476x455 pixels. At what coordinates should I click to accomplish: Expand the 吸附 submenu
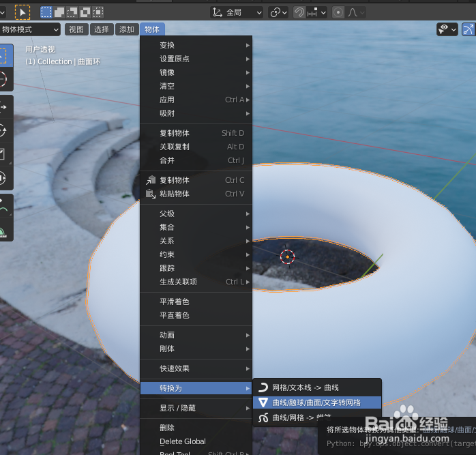(x=196, y=114)
